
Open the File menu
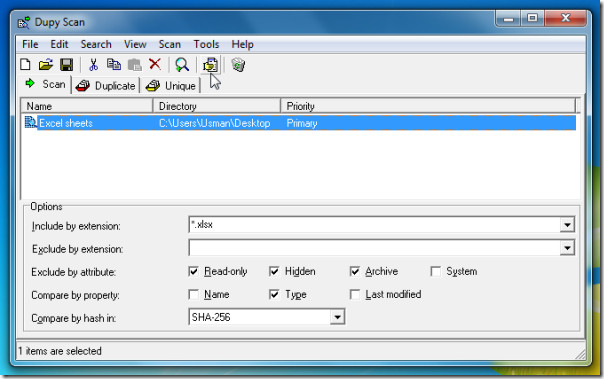coord(30,44)
